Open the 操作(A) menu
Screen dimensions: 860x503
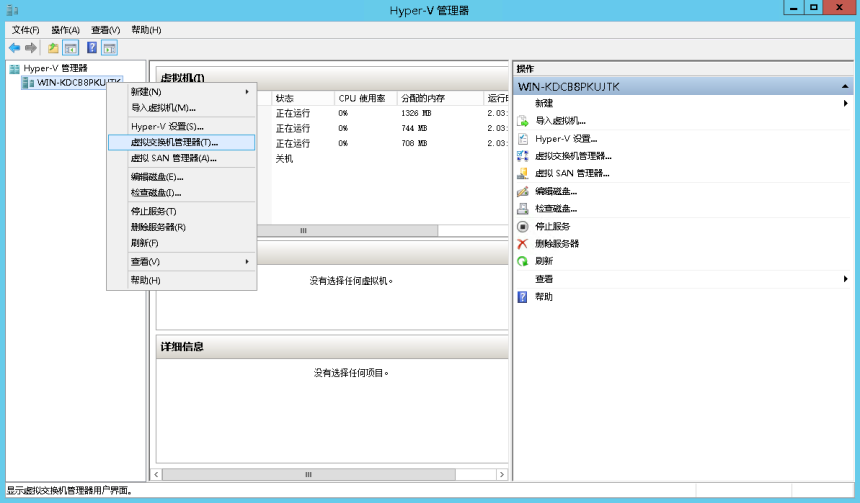tap(65, 30)
